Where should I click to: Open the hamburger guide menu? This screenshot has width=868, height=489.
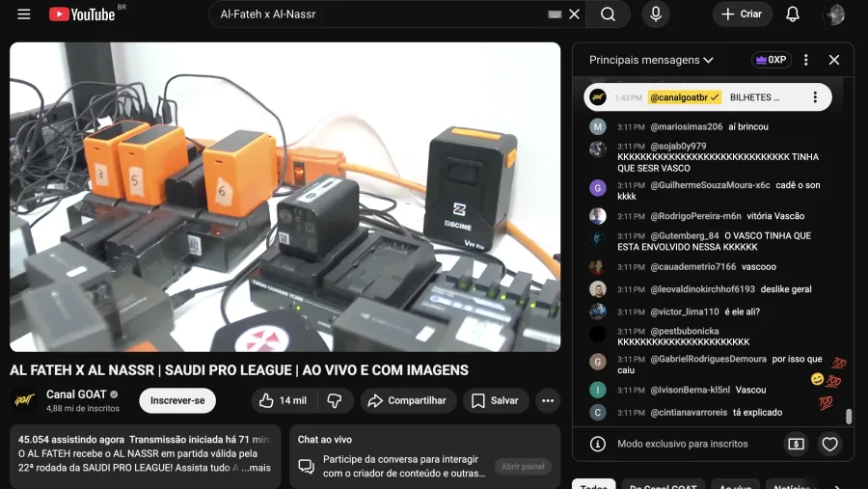(23, 14)
